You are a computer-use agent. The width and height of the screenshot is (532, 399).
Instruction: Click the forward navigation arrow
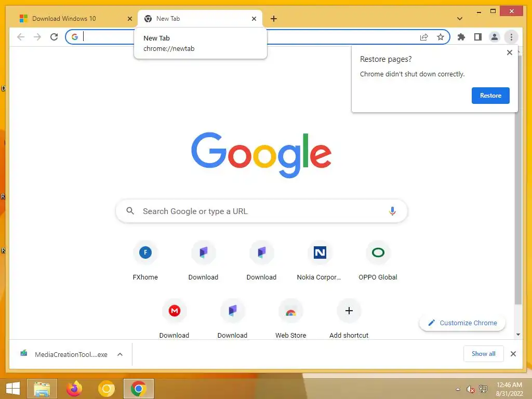(37, 37)
